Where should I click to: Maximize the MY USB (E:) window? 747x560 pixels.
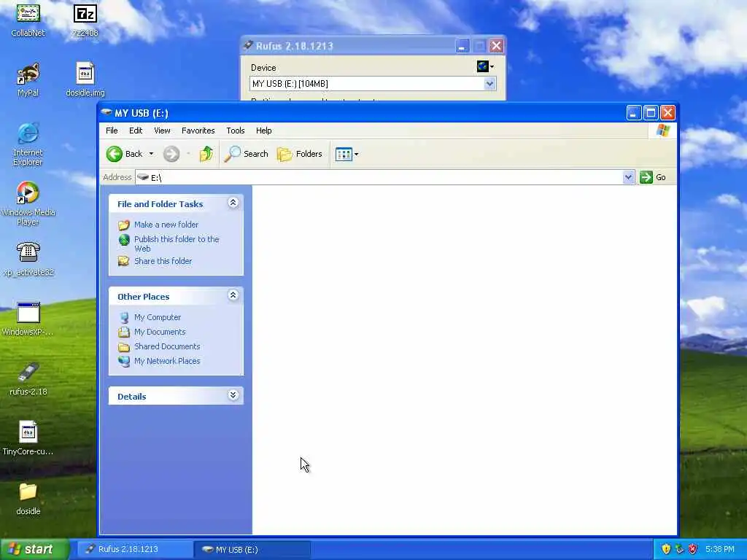point(651,113)
